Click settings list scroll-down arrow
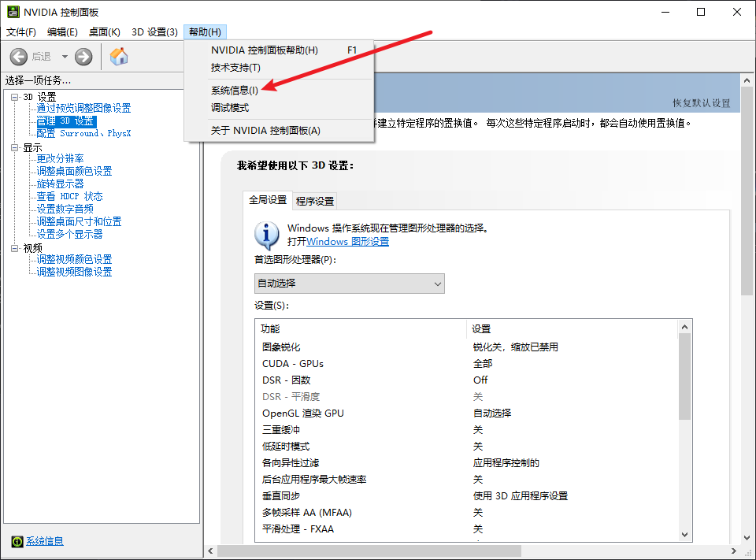 coord(684,535)
